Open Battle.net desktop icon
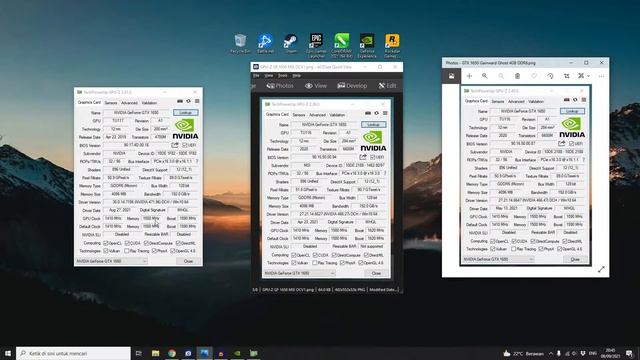Image resolution: width=640 pixels, height=360 pixels. point(265,44)
